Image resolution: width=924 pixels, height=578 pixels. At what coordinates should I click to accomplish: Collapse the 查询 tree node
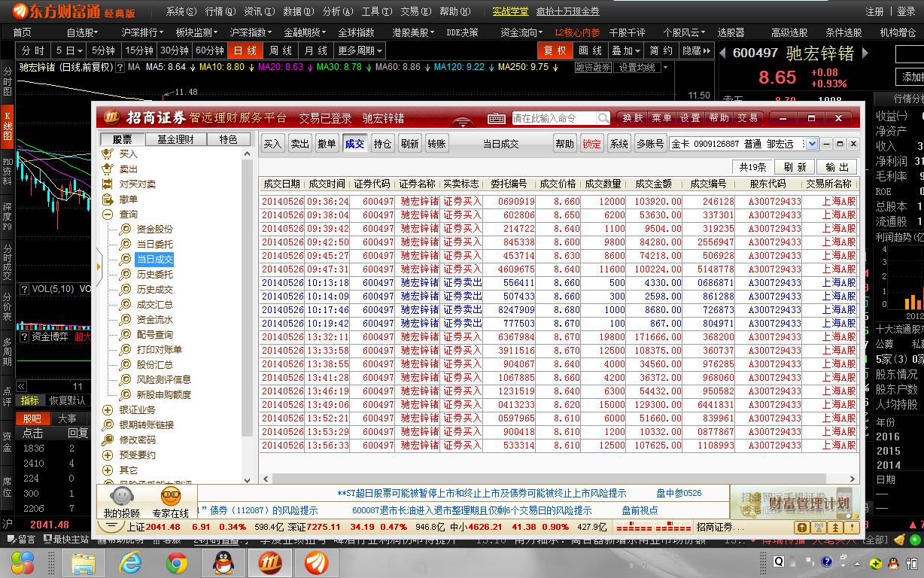107,214
